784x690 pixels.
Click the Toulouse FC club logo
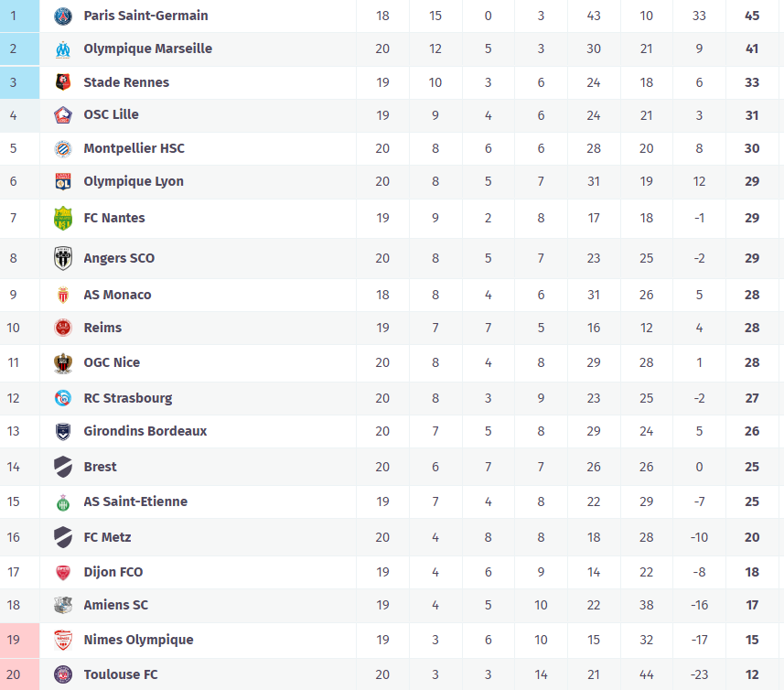click(x=63, y=674)
